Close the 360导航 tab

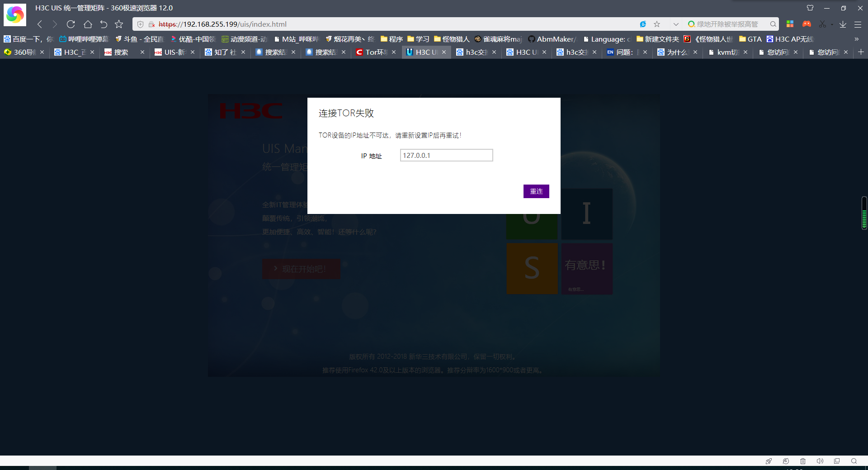42,52
